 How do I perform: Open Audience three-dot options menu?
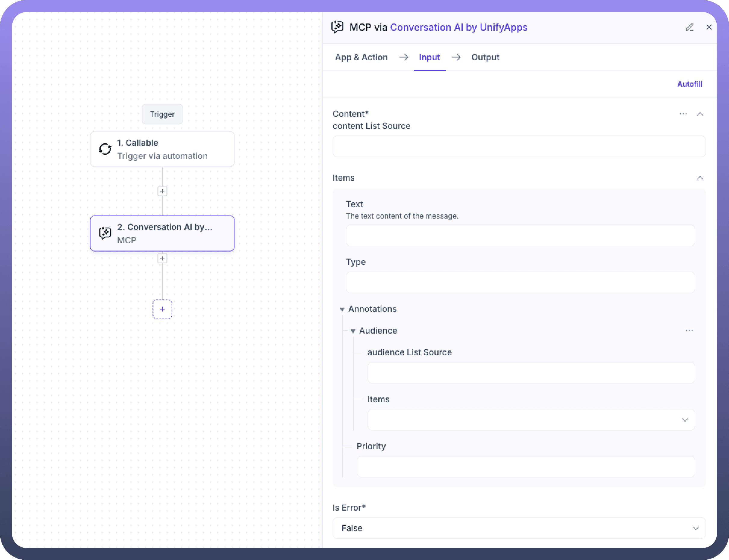point(689,331)
